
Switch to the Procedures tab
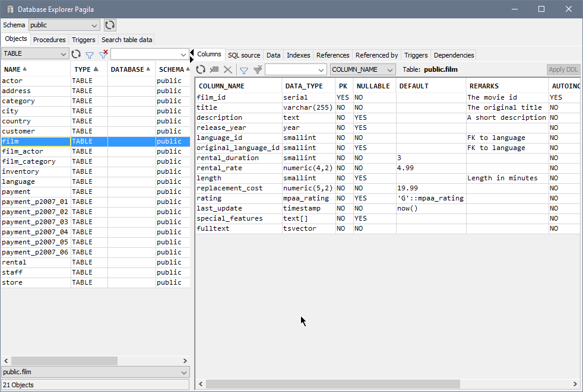point(49,40)
